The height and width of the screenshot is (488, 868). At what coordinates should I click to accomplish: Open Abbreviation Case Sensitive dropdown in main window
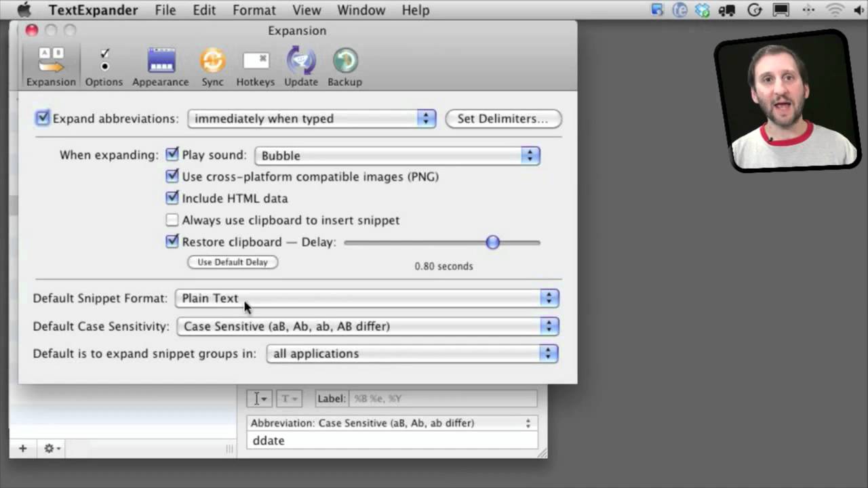pos(391,423)
